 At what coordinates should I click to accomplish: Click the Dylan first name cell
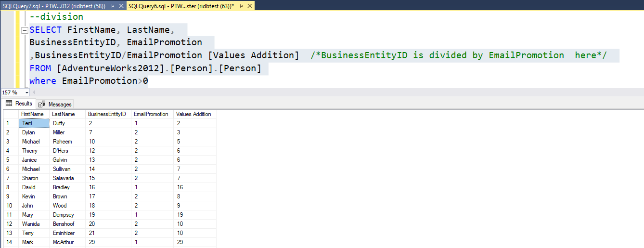(34, 132)
